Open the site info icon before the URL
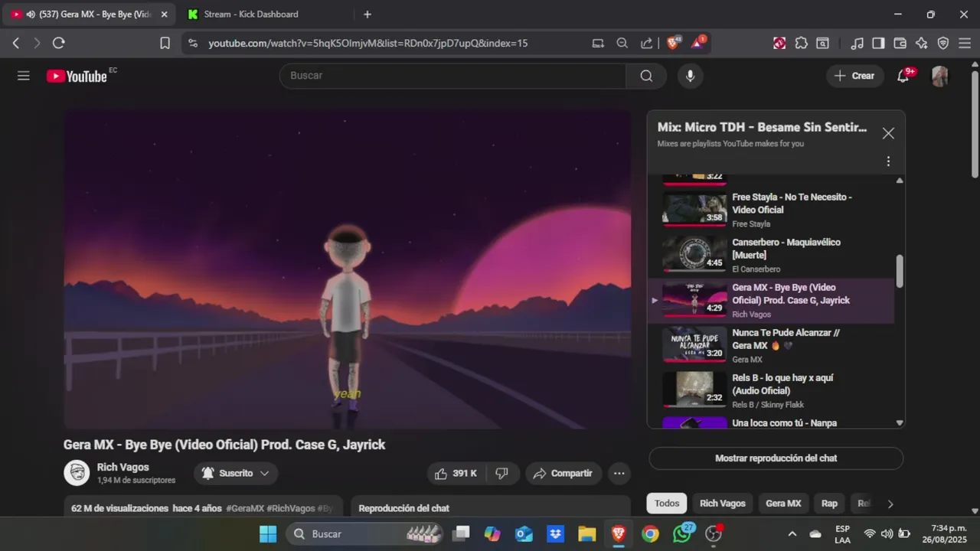 point(192,44)
